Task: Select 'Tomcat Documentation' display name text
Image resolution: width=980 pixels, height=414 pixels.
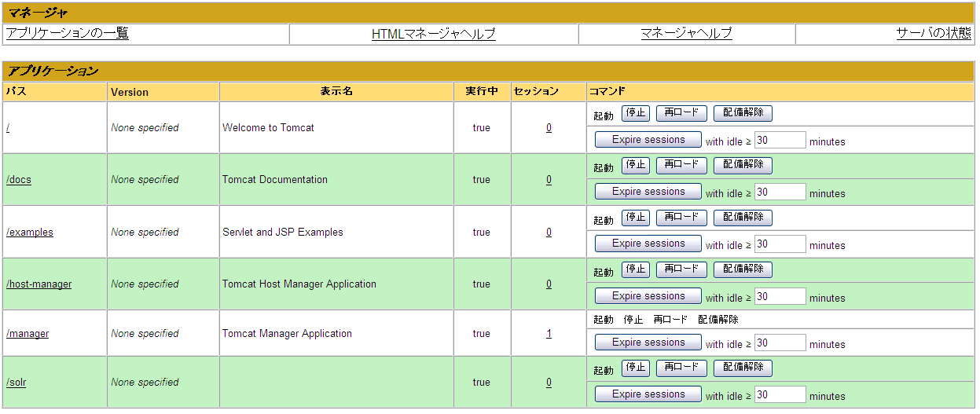Action: [275, 180]
